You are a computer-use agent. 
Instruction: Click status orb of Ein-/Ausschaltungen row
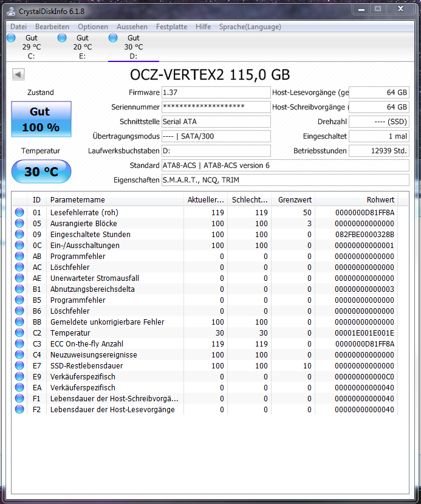(19, 245)
